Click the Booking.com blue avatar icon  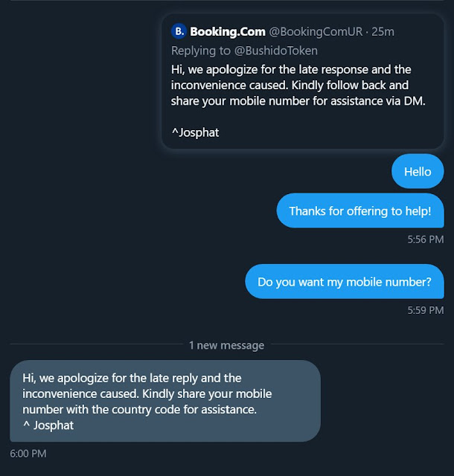pos(179,31)
